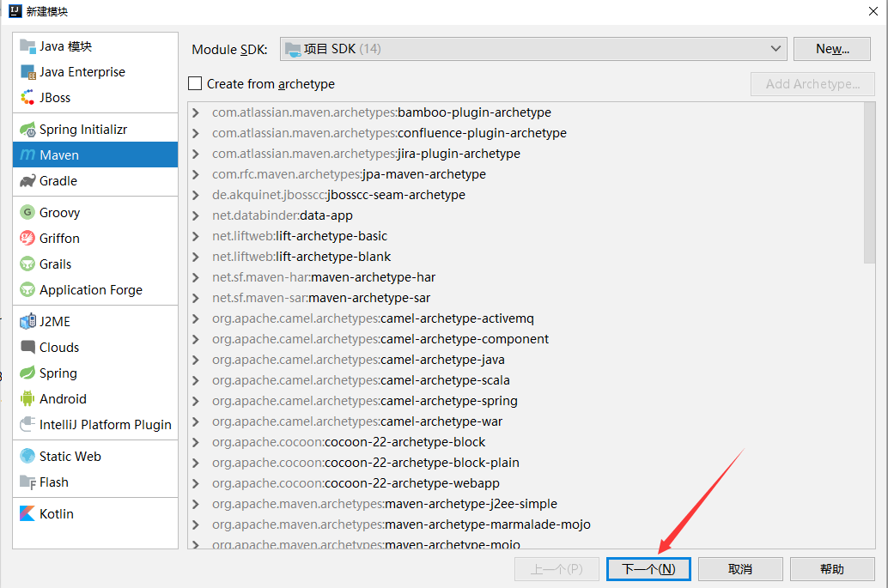This screenshot has width=888, height=588.
Task: Select maven-archetype-sar archetype row
Action: (x=526, y=298)
